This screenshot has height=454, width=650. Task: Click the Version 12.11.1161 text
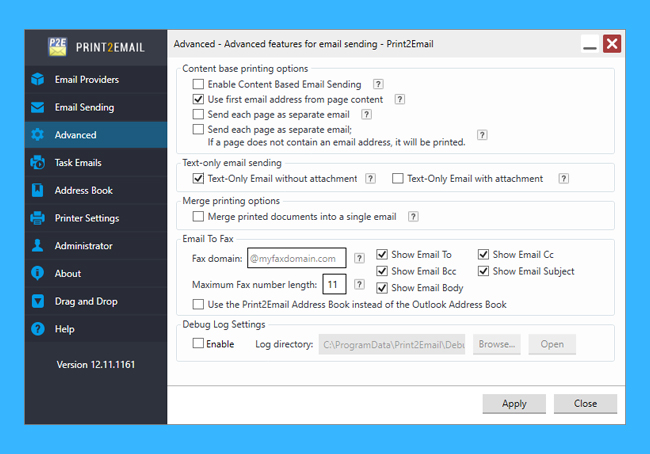point(96,364)
